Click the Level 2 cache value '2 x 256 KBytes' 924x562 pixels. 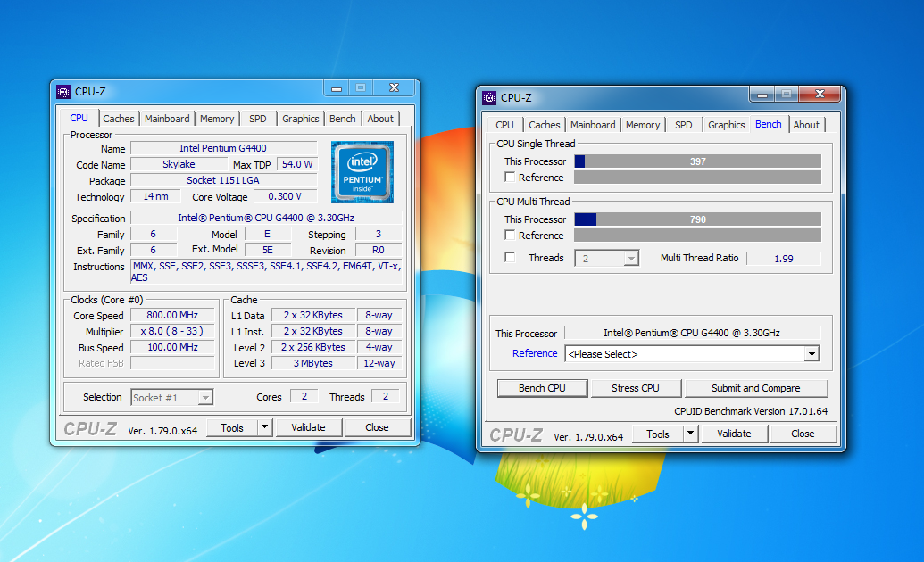tap(313, 348)
